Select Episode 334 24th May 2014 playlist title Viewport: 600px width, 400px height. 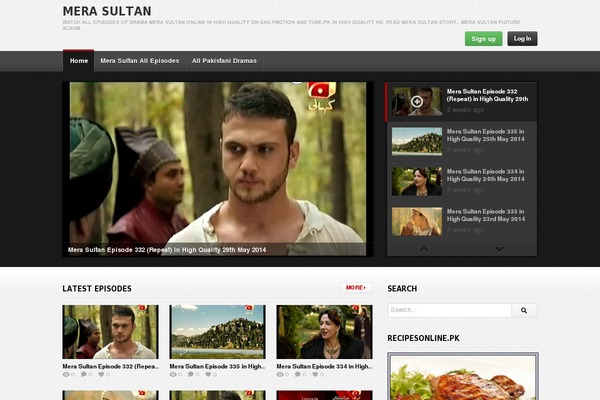point(486,175)
